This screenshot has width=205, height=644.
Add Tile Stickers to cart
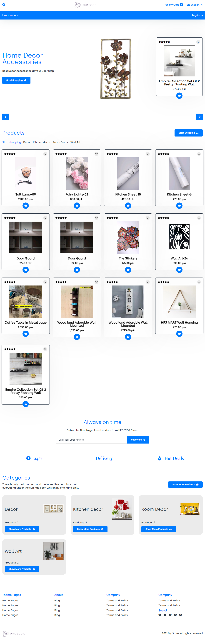pyautogui.click(x=128, y=269)
